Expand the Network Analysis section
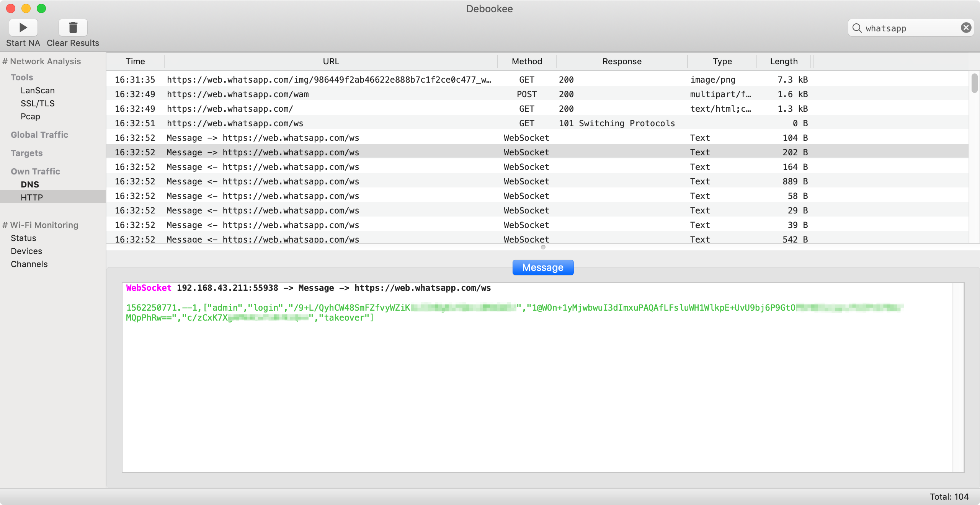The image size is (980, 505). tap(42, 61)
